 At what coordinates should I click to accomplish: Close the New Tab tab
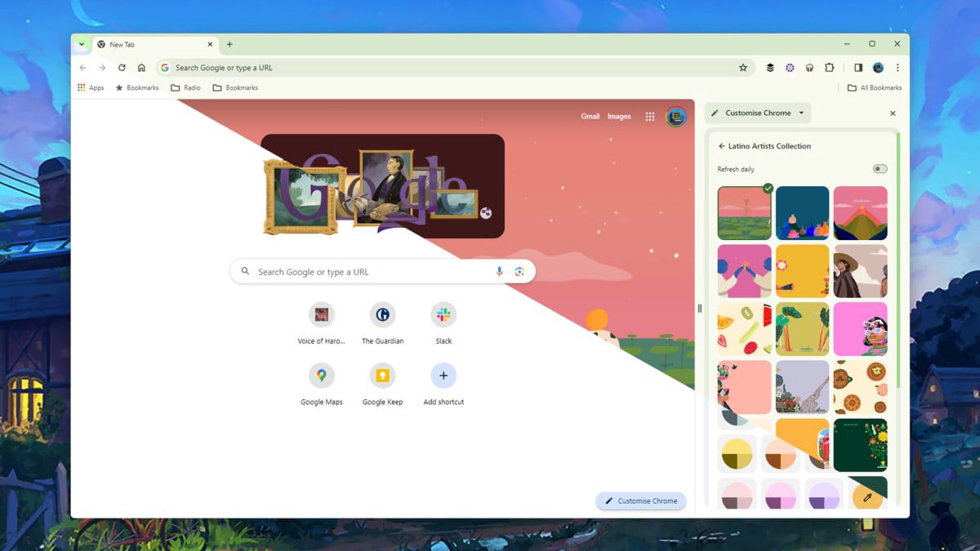(210, 44)
